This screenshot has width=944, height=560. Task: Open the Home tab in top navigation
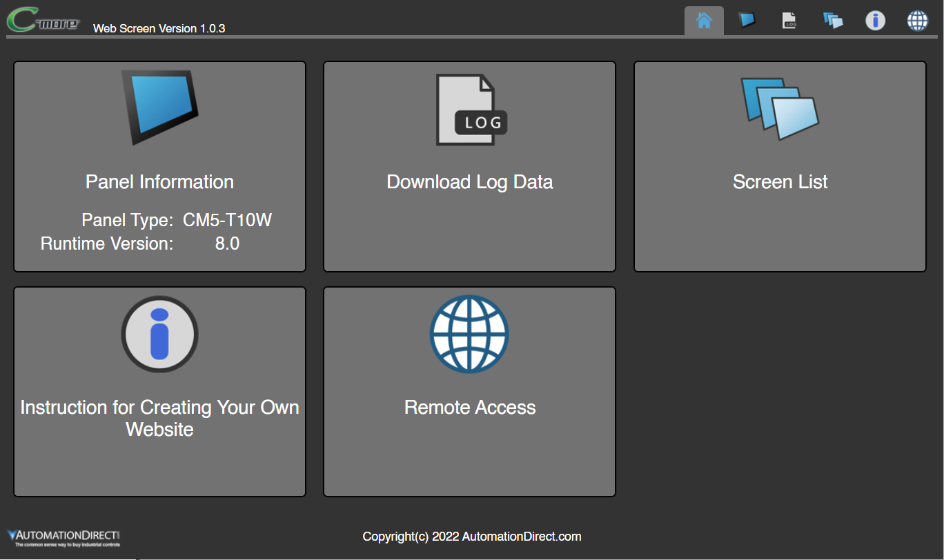(x=704, y=21)
